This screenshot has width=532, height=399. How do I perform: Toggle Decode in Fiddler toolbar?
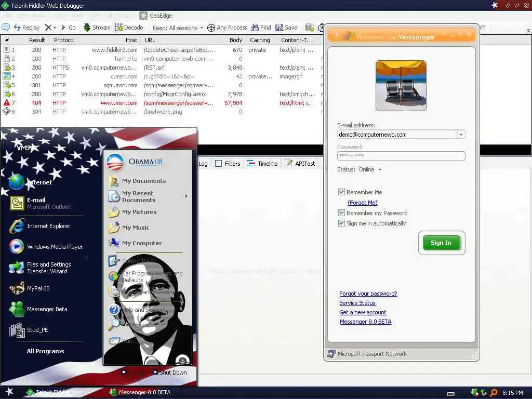click(x=129, y=28)
